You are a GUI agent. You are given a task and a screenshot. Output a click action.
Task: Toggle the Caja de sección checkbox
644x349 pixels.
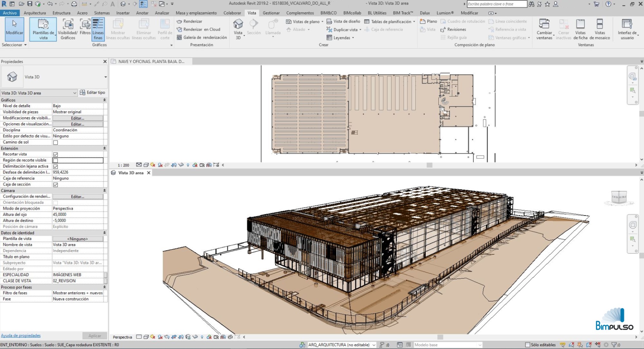tap(55, 185)
